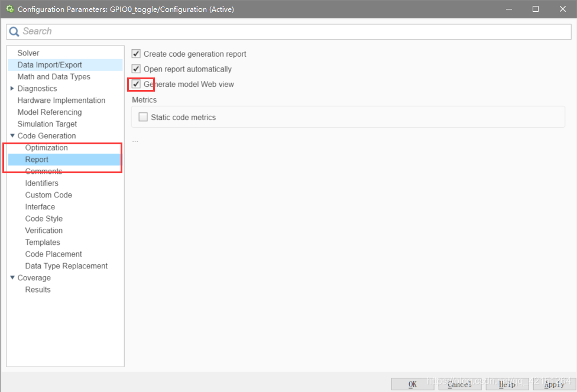Image resolution: width=577 pixels, height=392 pixels.
Task: Open Help for configuration parameters
Action: [507, 384]
